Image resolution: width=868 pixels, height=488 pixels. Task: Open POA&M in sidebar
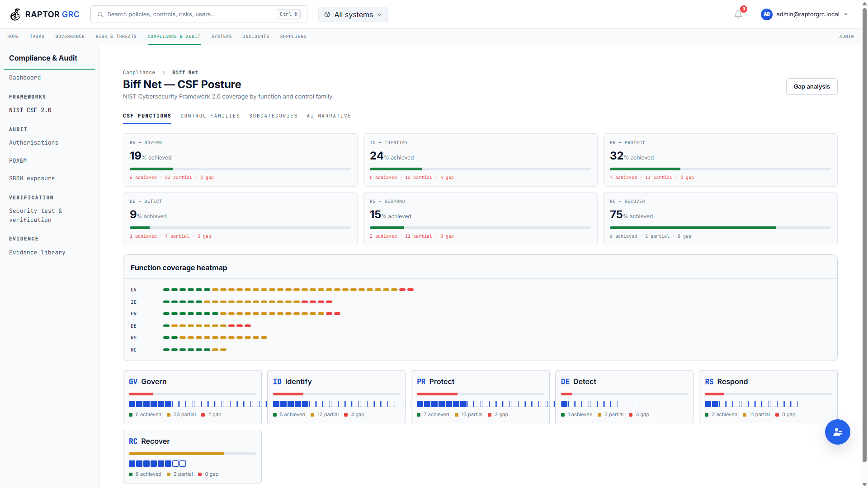18,161
